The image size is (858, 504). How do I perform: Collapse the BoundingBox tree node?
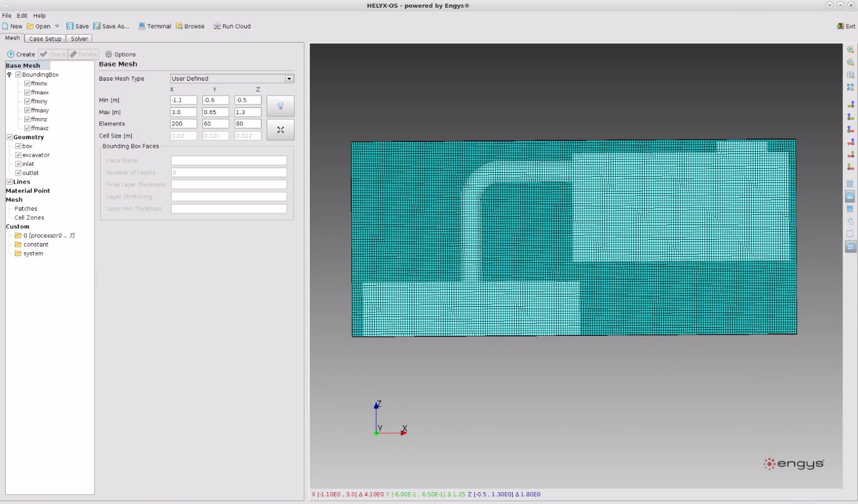click(x=9, y=74)
